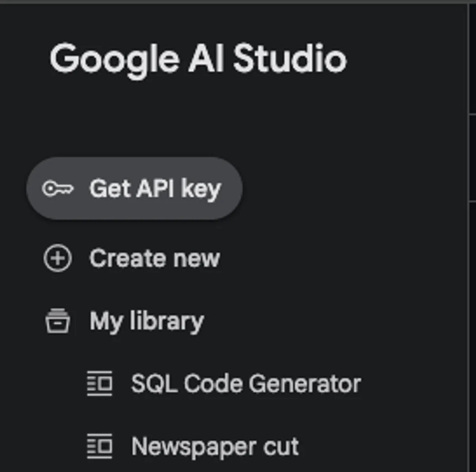The width and height of the screenshot is (476, 472).
Task: Click the word Generator in the SQL prompt entry
Action: click(x=305, y=384)
